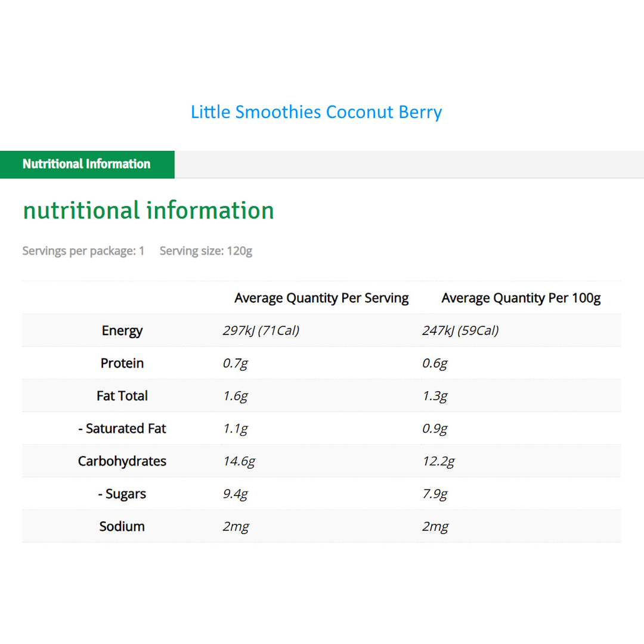The height and width of the screenshot is (644, 644).
Task: Click the Average Quantity Per Serving column header
Action: click(321, 298)
